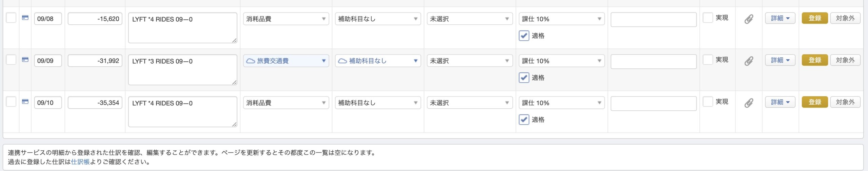Screen dimensions: 868x171
Task: Open the 仕訳帳 link in the footer note
Action: tap(80, 162)
